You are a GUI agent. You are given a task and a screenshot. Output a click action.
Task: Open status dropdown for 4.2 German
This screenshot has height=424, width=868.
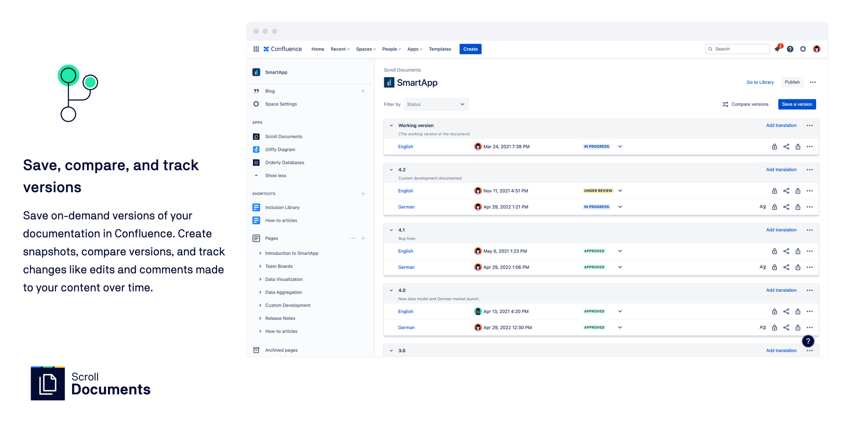pyautogui.click(x=620, y=207)
